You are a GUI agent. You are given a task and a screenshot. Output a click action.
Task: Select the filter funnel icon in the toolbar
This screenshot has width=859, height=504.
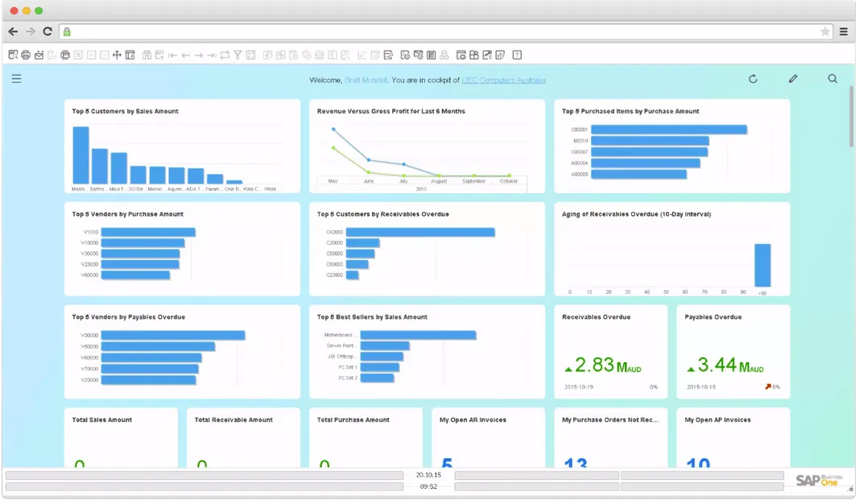(238, 54)
